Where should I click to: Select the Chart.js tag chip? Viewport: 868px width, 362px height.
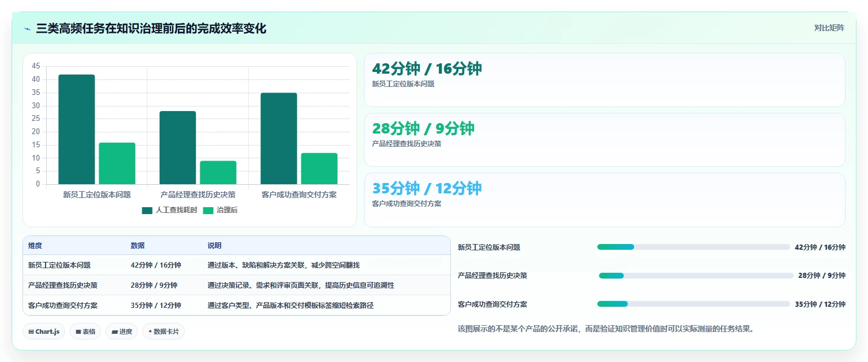[44, 331]
